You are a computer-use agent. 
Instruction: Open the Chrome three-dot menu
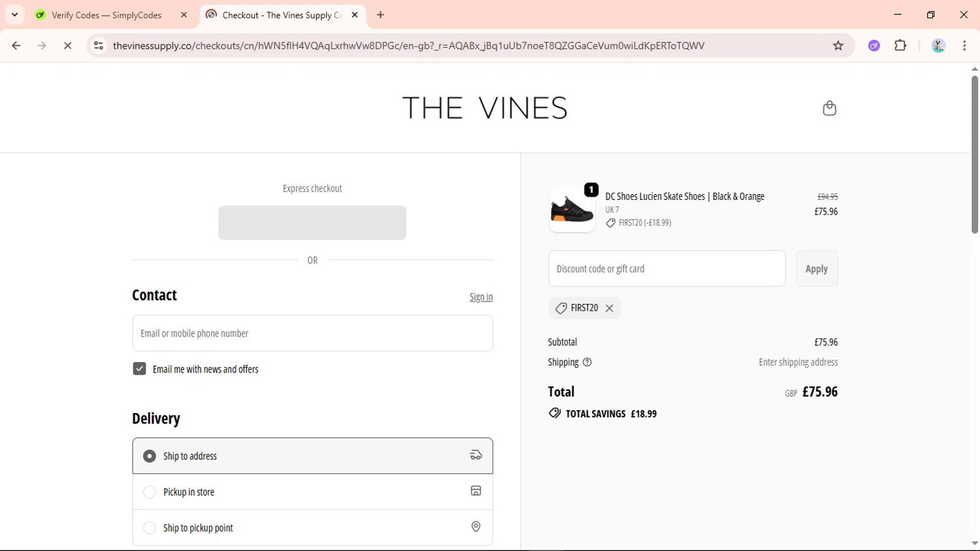coord(964,46)
